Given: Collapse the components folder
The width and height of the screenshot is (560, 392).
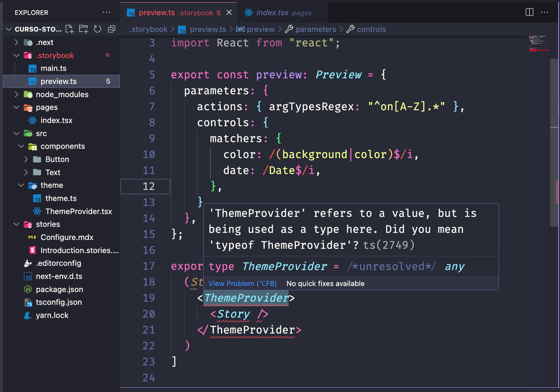Looking at the screenshot, I should (21, 146).
